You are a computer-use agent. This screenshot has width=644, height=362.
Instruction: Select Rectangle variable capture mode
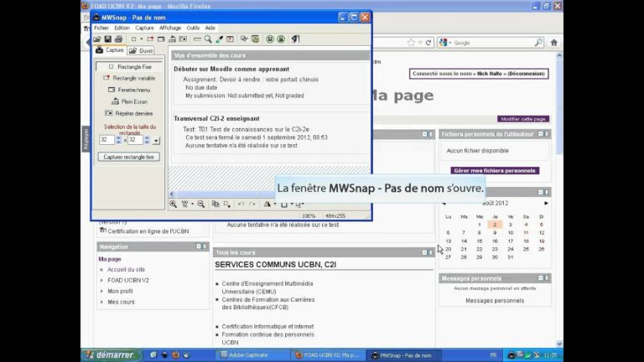(x=129, y=78)
